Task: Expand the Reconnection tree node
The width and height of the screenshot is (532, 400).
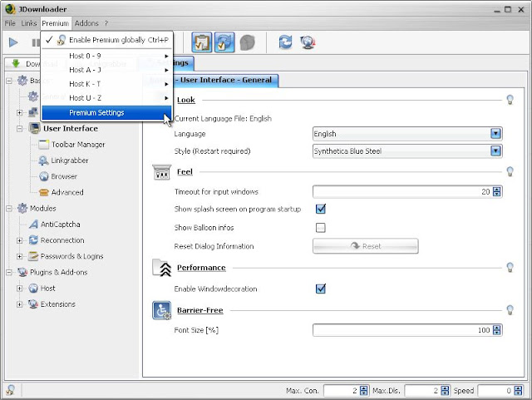Action: coord(20,240)
